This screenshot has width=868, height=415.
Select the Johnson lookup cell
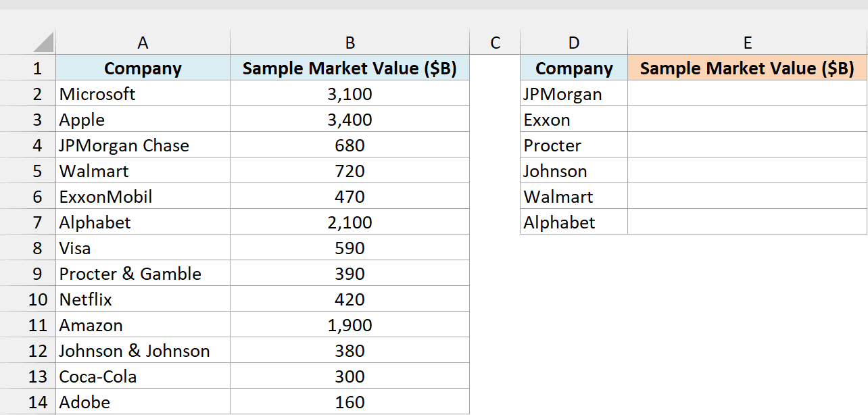pyautogui.click(x=574, y=171)
